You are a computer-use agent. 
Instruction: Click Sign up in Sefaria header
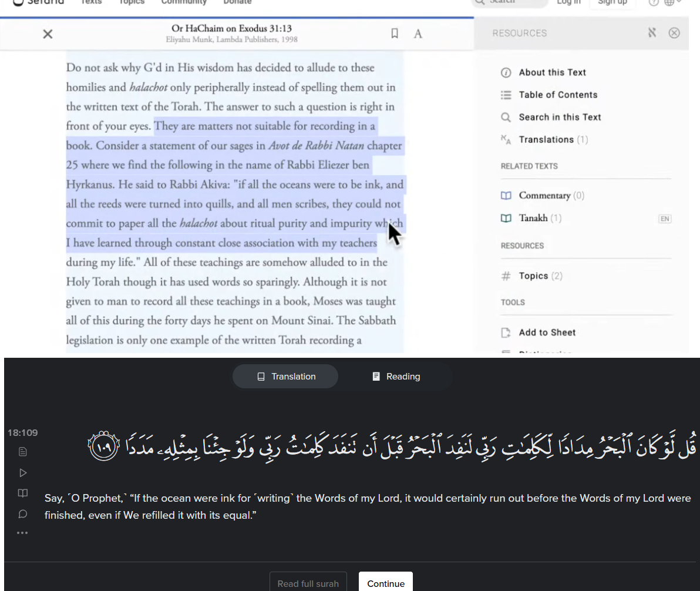point(612,2)
